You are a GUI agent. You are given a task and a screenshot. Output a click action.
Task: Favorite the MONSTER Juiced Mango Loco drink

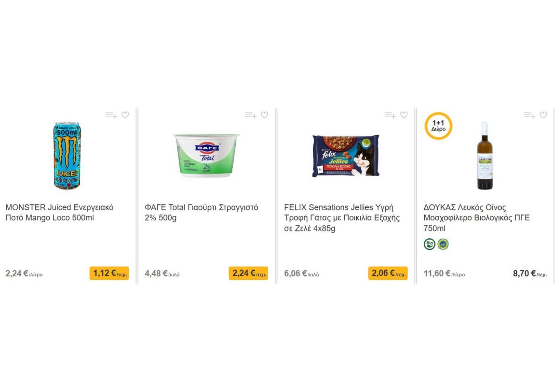coord(125,115)
